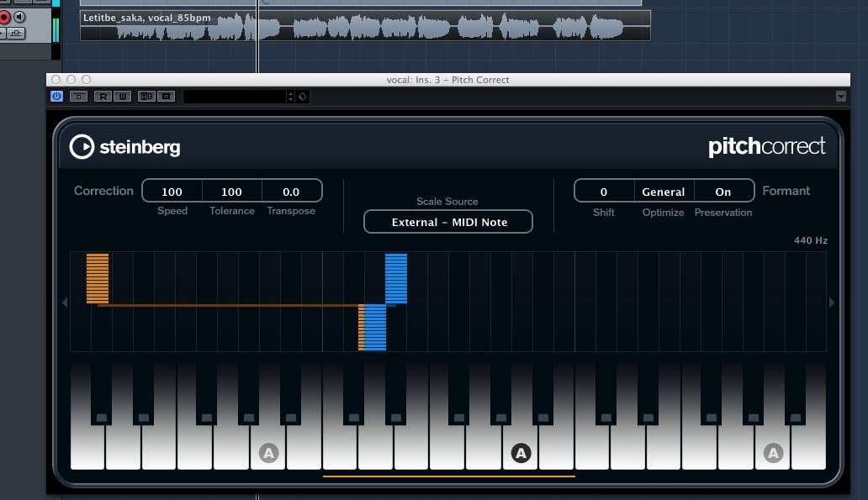This screenshot has height=500, width=868.
Task: Click the Steinberg logo
Action: coord(125,146)
